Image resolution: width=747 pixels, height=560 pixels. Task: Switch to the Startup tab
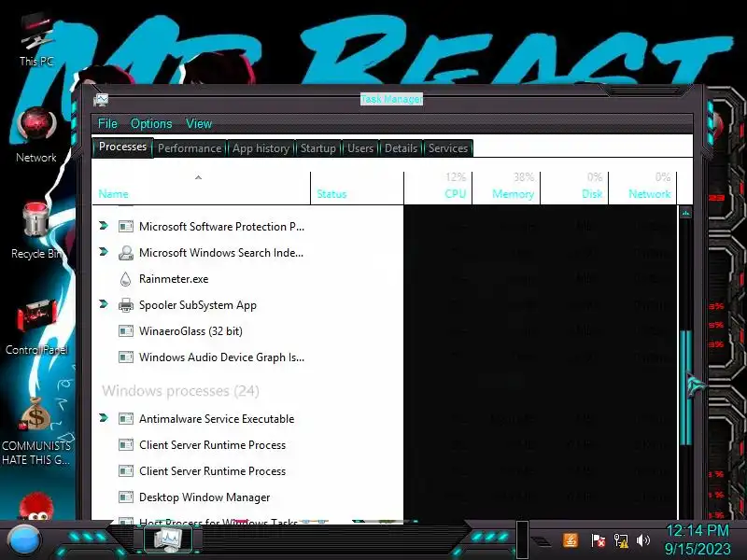[x=317, y=148]
